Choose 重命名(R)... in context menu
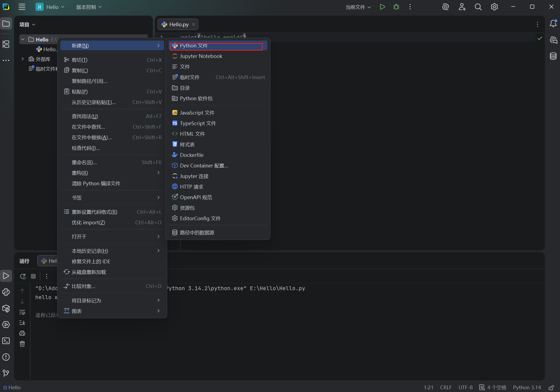The height and width of the screenshot is (392, 560). pyautogui.click(x=84, y=162)
